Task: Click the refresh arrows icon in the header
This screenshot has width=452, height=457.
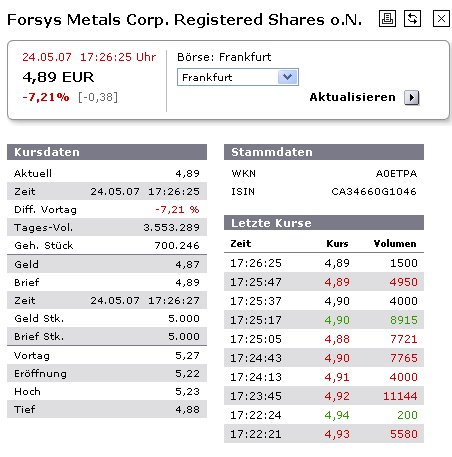Action: pyautogui.click(x=412, y=18)
